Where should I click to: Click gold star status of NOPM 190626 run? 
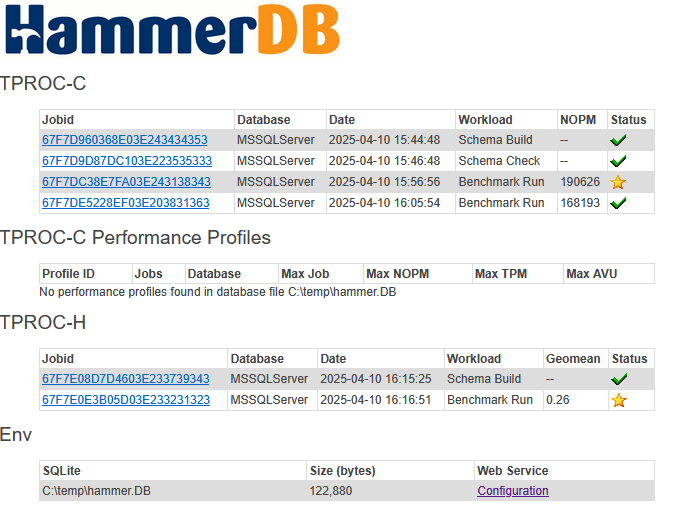pos(618,182)
